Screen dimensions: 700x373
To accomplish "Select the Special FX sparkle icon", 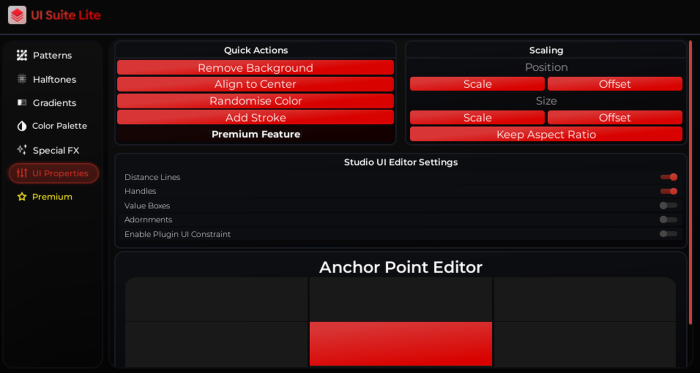I will [x=22, y=150].
